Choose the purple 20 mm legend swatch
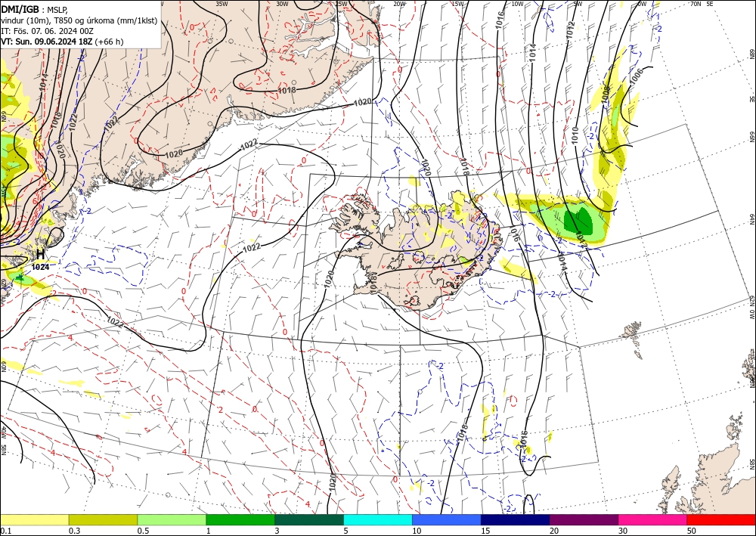756x536 pixels. point(584,519)
